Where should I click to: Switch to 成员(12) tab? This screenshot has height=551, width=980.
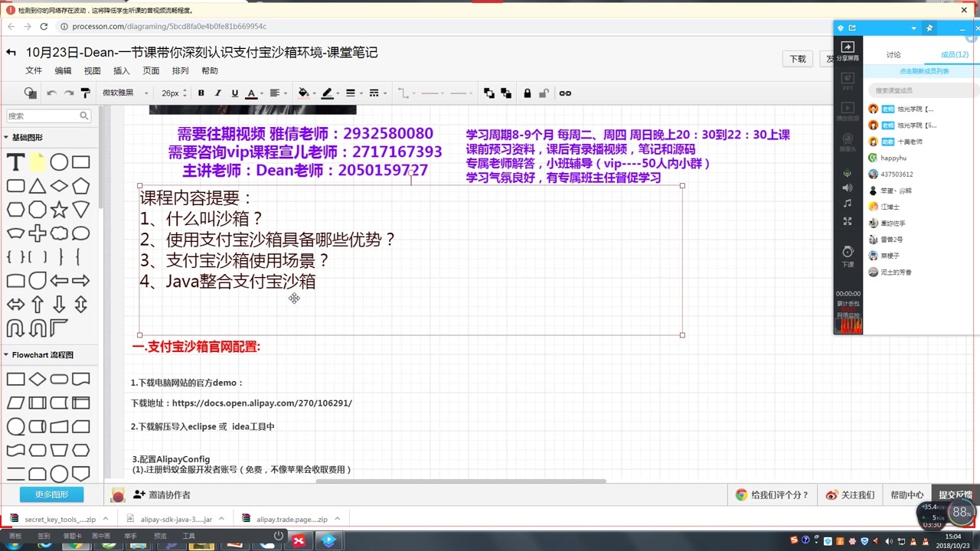pos(955,54)
